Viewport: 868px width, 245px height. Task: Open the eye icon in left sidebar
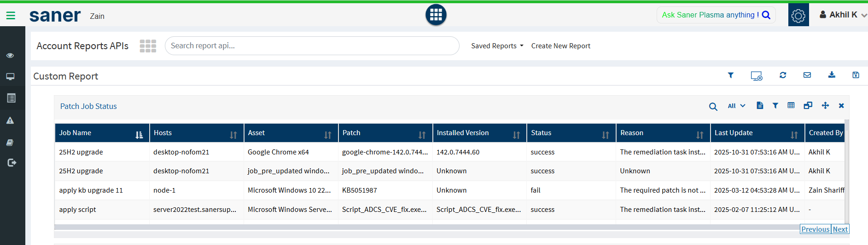pos(10,56)
